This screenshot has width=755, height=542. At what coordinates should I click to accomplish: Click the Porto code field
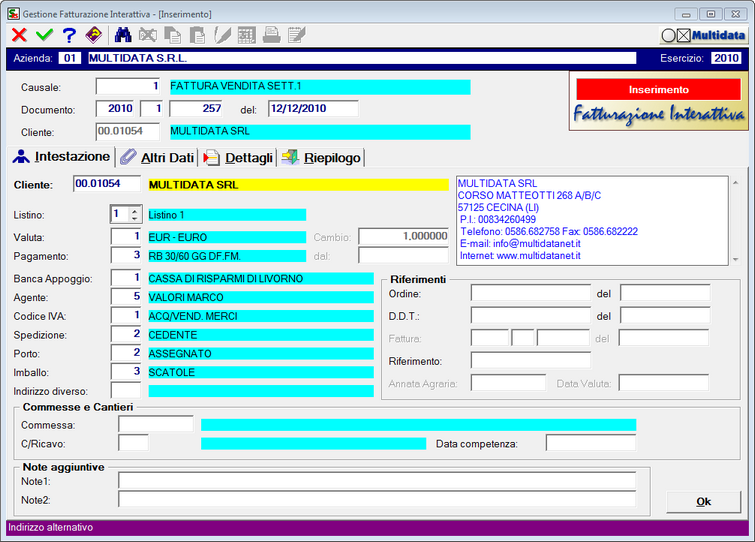pyautogui.click(x=126, y=353)
